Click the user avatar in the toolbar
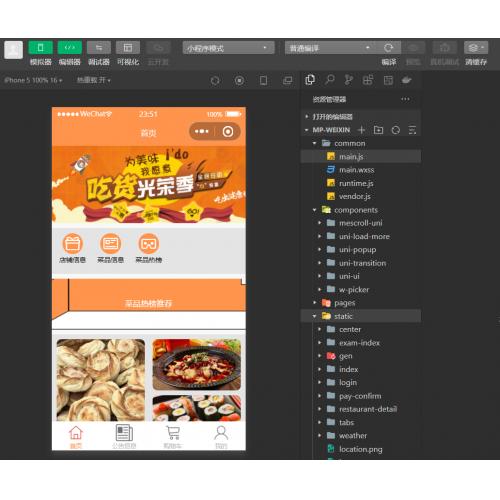 tap(13, 50)
